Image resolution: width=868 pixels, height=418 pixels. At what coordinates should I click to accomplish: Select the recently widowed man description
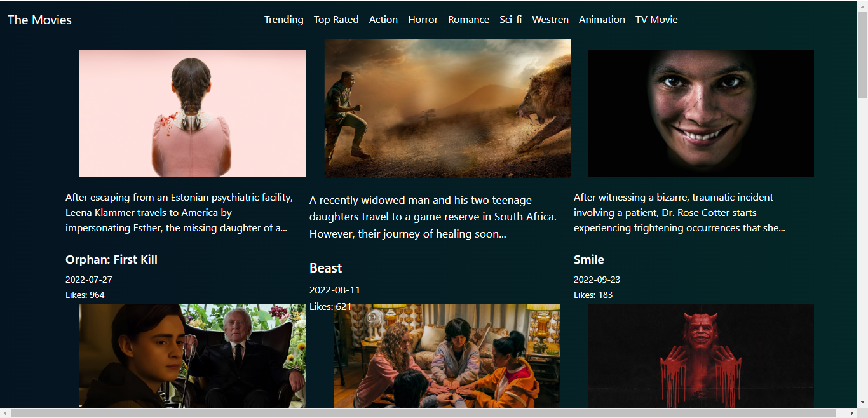point(433,217)
